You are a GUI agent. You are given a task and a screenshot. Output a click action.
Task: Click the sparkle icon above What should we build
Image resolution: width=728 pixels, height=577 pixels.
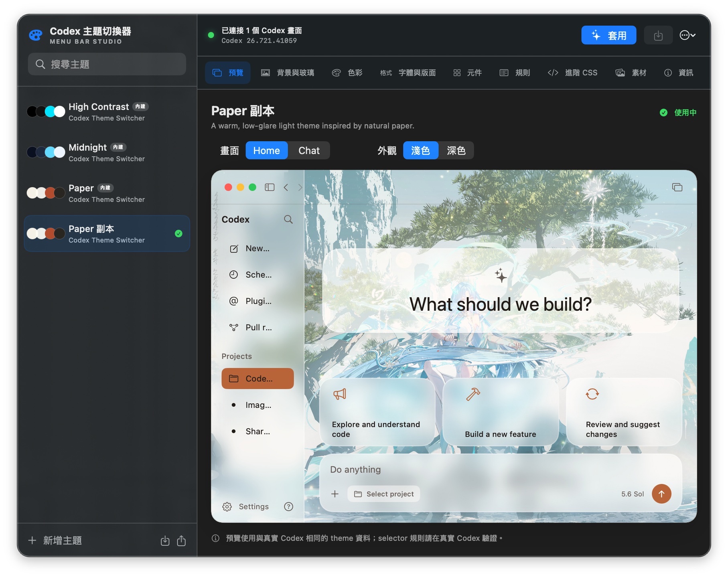click(x=501, y=276)
